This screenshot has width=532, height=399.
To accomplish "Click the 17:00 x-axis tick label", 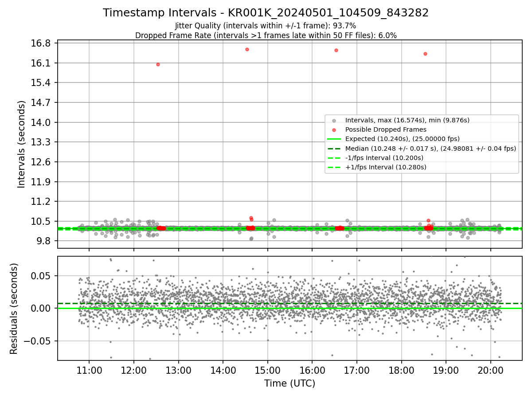I will (357, 370).
